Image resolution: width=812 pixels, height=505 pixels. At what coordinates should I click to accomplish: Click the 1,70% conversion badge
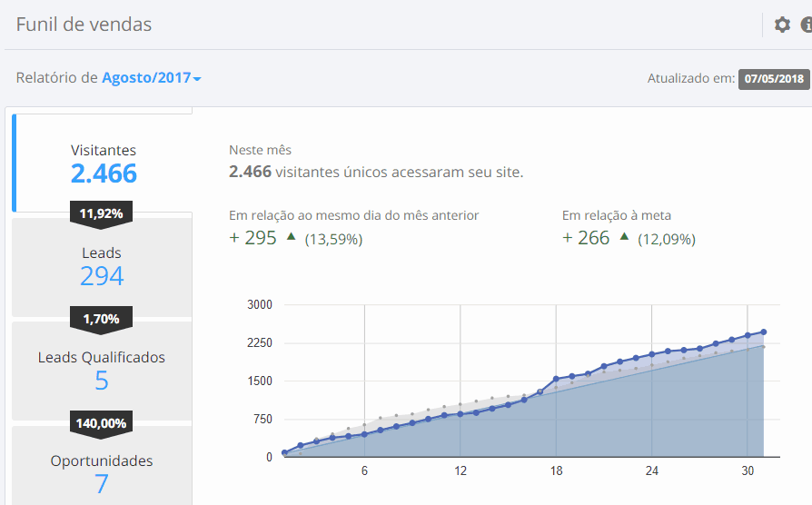(x=101, y=319)
